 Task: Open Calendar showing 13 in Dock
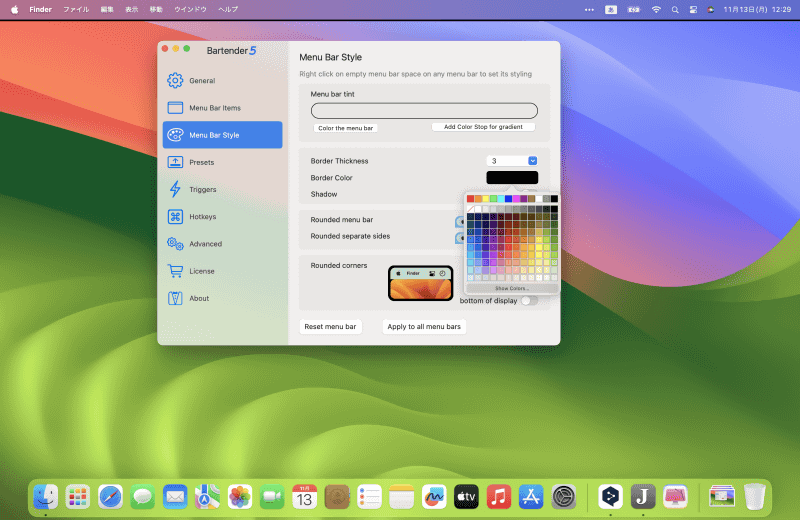tap(305, 497)
